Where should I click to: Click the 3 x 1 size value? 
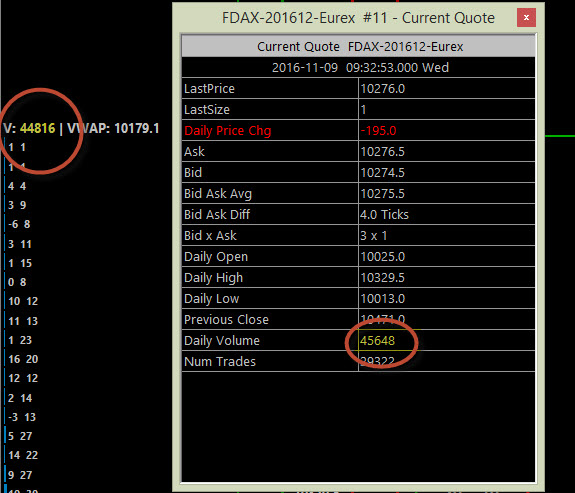pos(373,235)
